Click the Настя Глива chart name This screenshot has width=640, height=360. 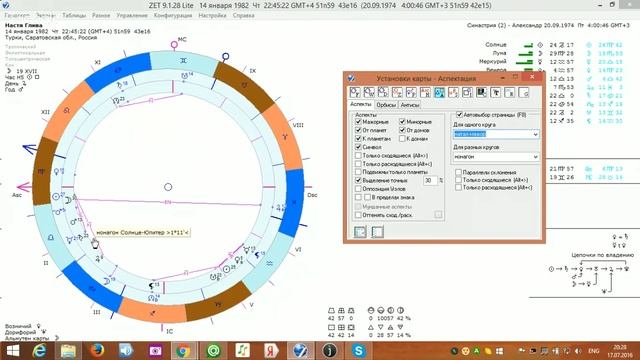(x=23, y=25)
